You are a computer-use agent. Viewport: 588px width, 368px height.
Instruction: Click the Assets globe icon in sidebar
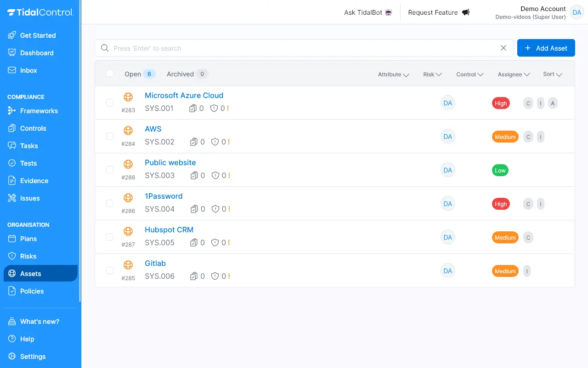point(12,274)
